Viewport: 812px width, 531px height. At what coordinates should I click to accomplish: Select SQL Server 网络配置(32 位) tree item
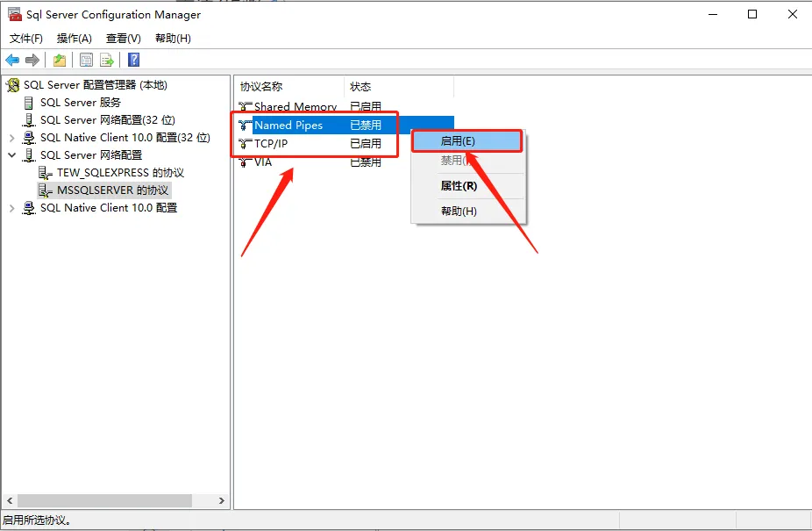pos(108,120)
